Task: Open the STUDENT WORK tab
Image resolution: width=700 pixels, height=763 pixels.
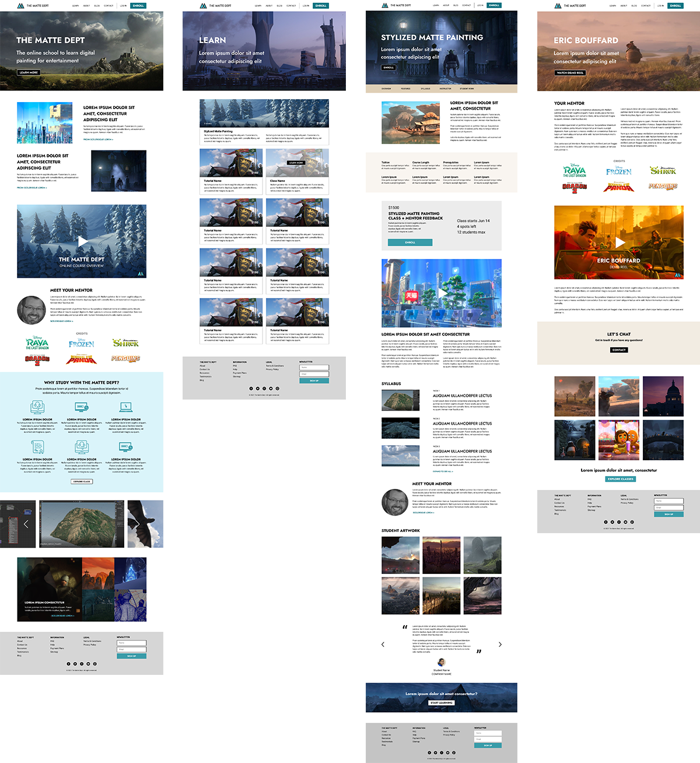Action: point(467,89)
